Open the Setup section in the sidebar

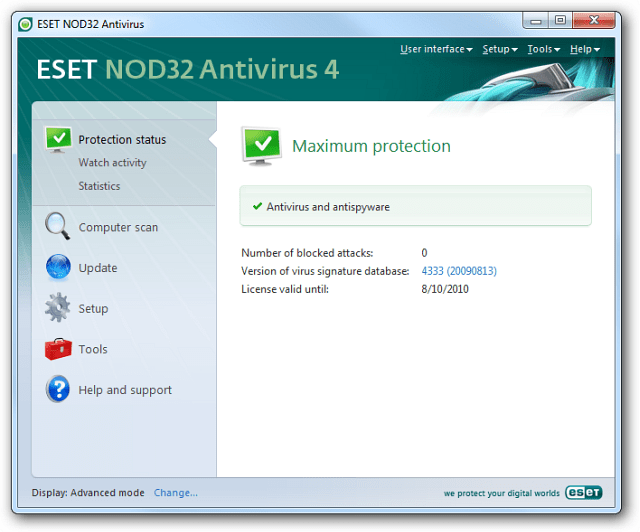click(93, 309)
